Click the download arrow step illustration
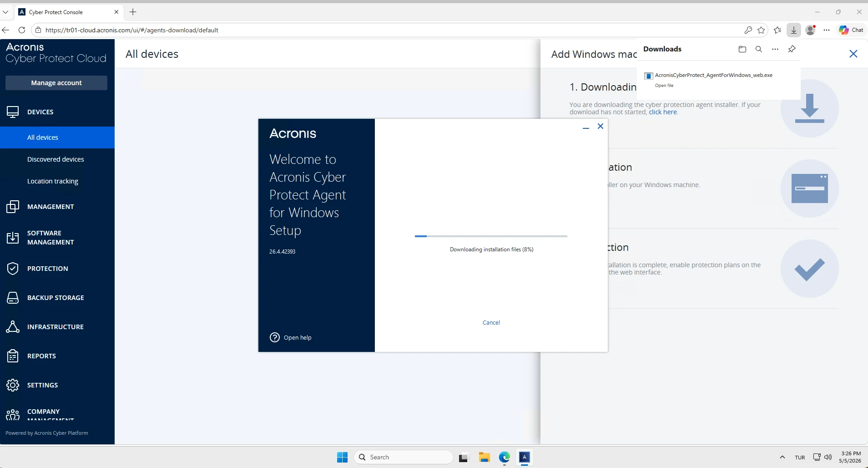Viewport: 868px width, 468px height. click(x=810, y=108)
